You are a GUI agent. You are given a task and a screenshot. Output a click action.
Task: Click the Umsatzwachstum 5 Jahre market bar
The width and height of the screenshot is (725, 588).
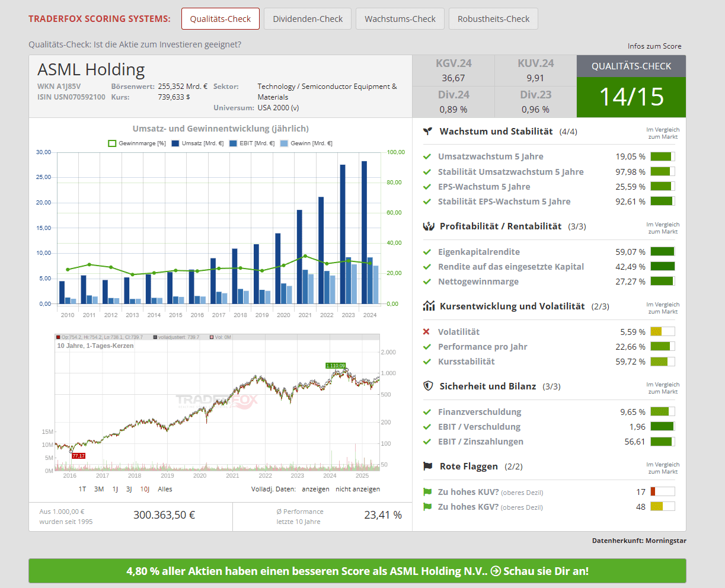point(663,156)
